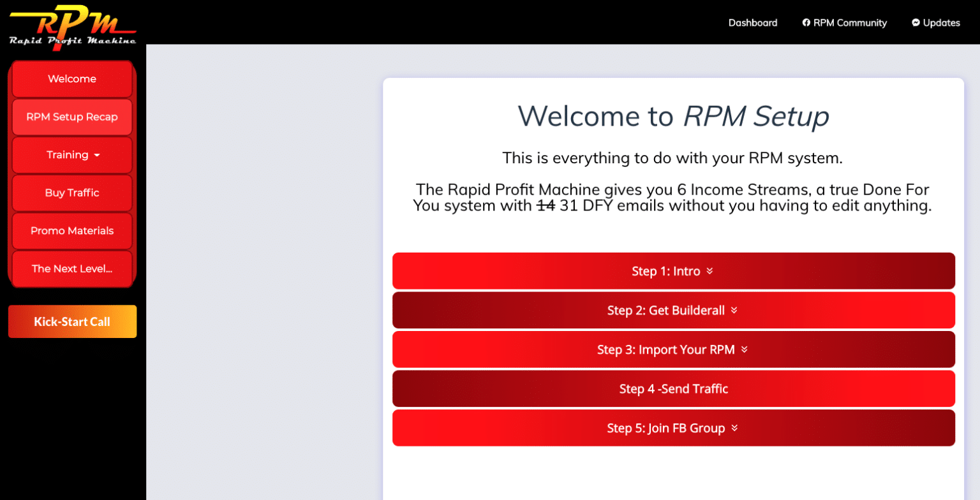Open the Step 4 - Send Traffic section
The height and width of the screenshot is (500, 980).
tap(673, 388)
